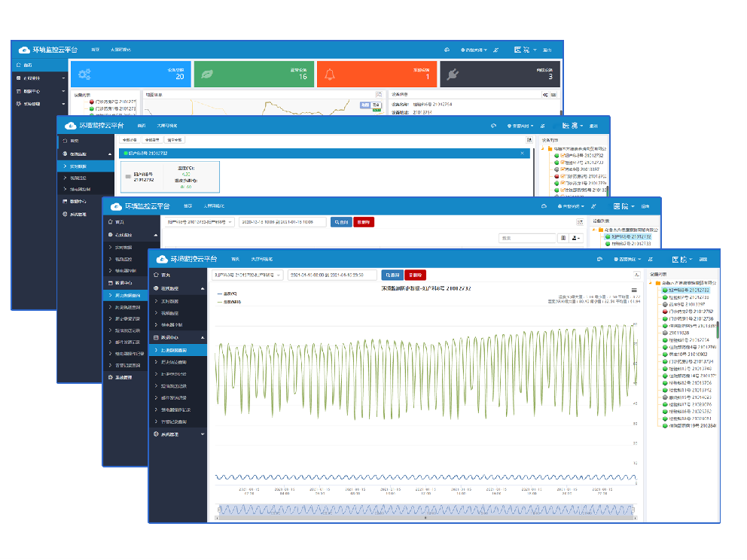Click the date range input in the front window

pyautogui.click(x=331, y=275)
